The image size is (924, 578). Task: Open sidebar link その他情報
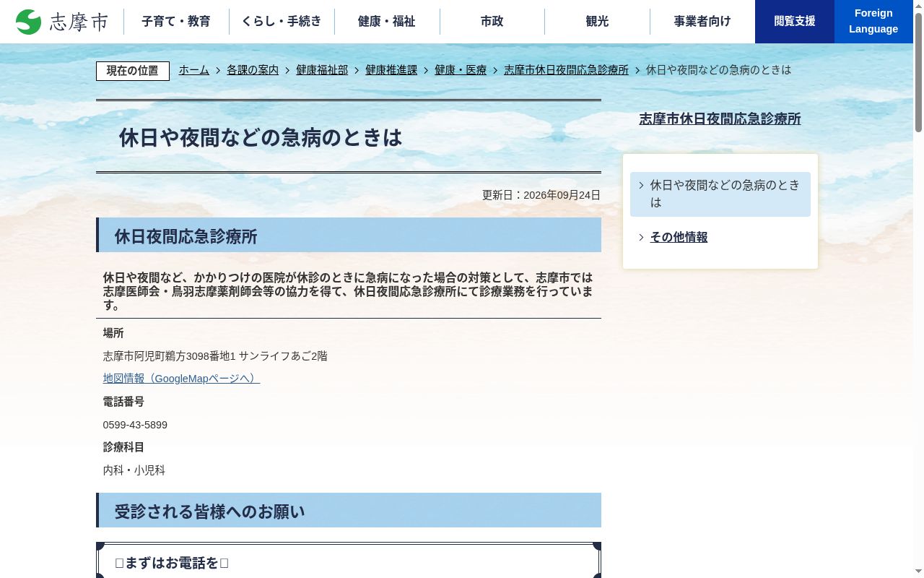click(679, 237)
